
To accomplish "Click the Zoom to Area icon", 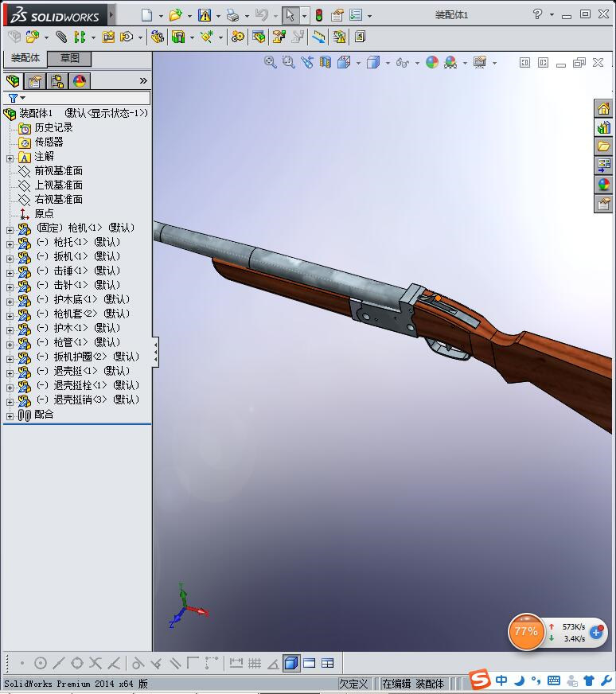I will pos(289,62).
